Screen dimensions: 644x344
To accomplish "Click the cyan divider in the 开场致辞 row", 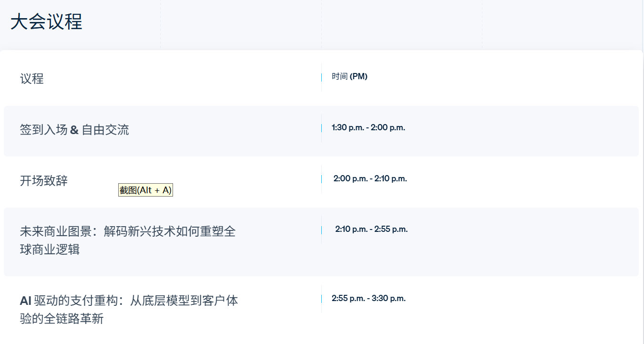I will pyautogui.click(x=321, y=179).
